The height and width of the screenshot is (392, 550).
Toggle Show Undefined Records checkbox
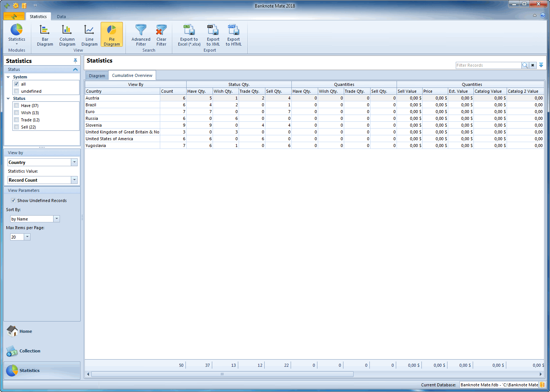click(x=14, y=201)
